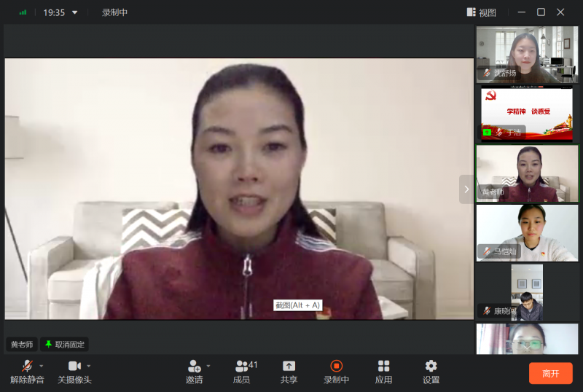Click the 录制中 recording icon in toolbar
This screenshot has height=392, width=583.
[x=336, y=366]
